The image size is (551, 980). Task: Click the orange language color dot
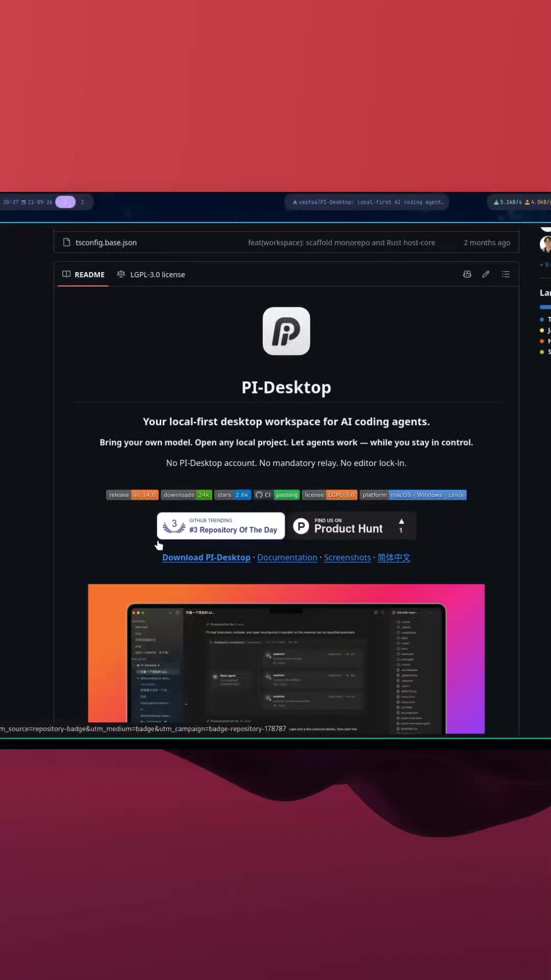pos(542,341)
